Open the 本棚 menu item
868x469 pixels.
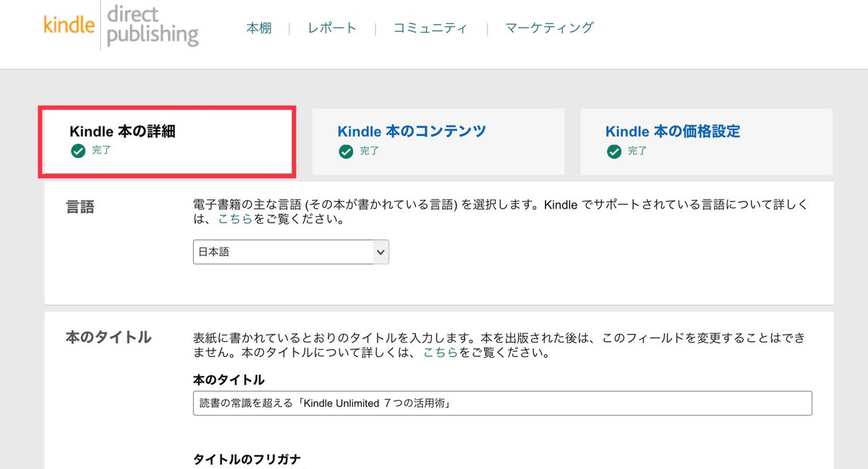click(259, 28)
